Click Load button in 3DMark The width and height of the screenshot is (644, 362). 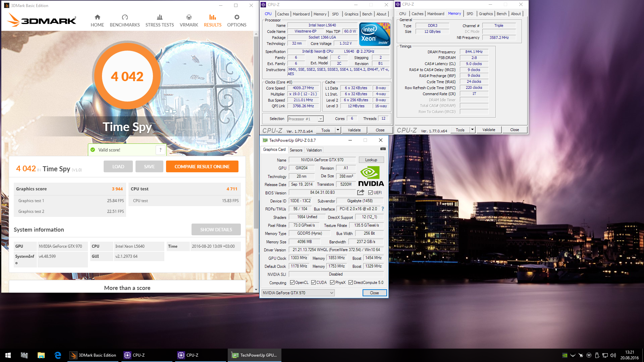[118, 167]
